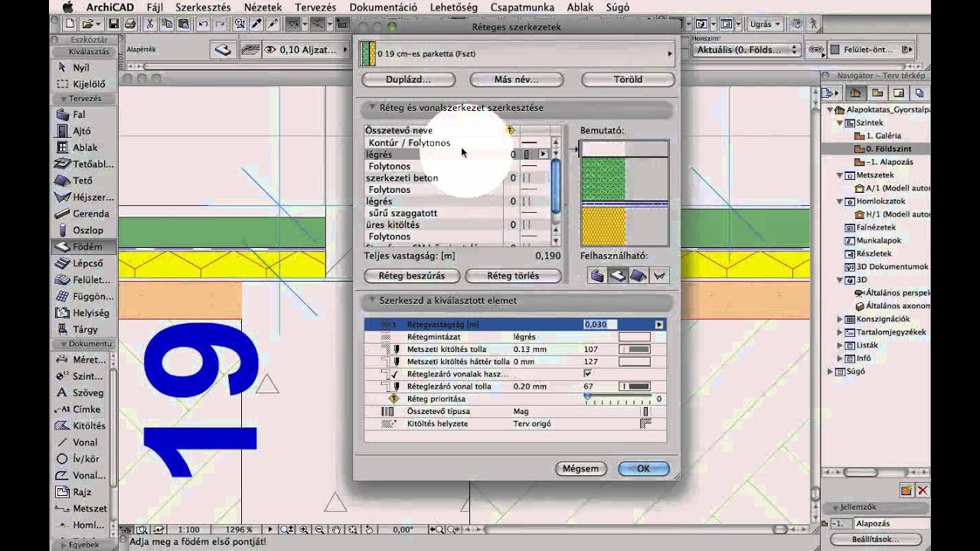Click the Duplázd... button

point(408,80)
